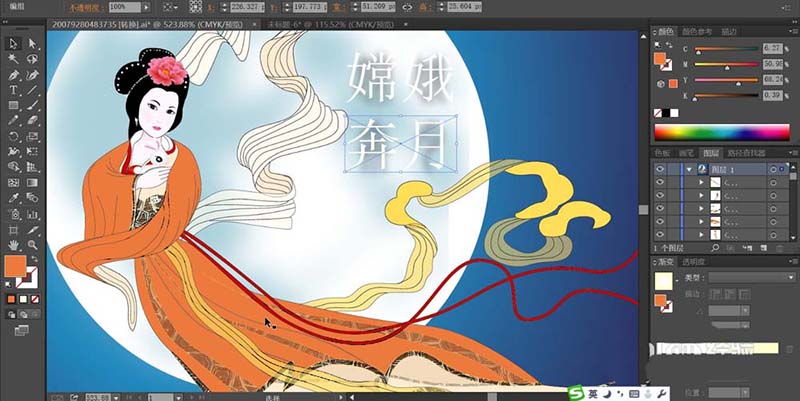Select the Shape Builder tool
The image size is (800, 401).
pos(14,167)
